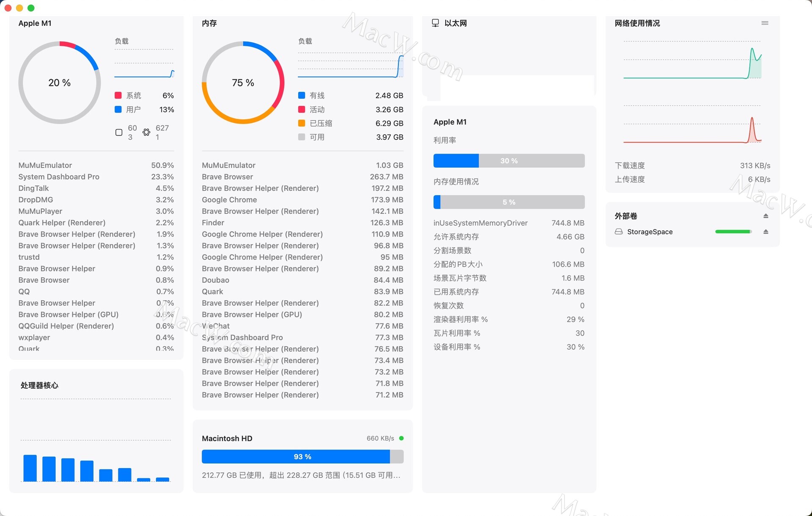Viewport: 812px width, 516px height.
Task: Click the memory load line graph
Action: click(351, 65)
